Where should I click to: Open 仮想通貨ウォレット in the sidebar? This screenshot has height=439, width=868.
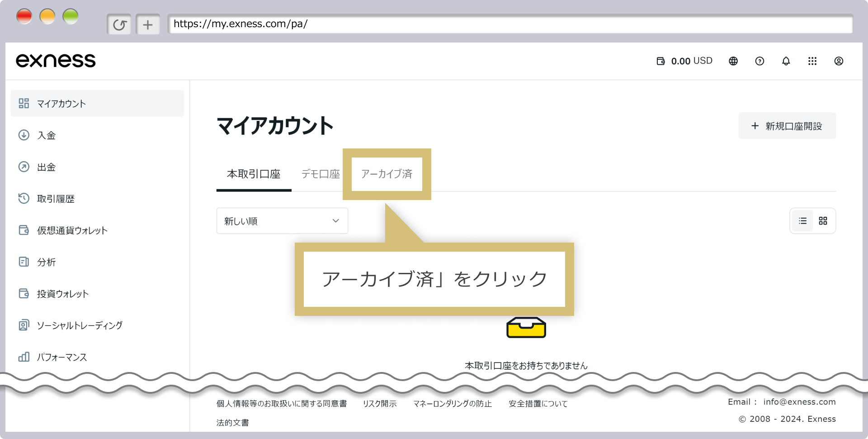[97, 230]
